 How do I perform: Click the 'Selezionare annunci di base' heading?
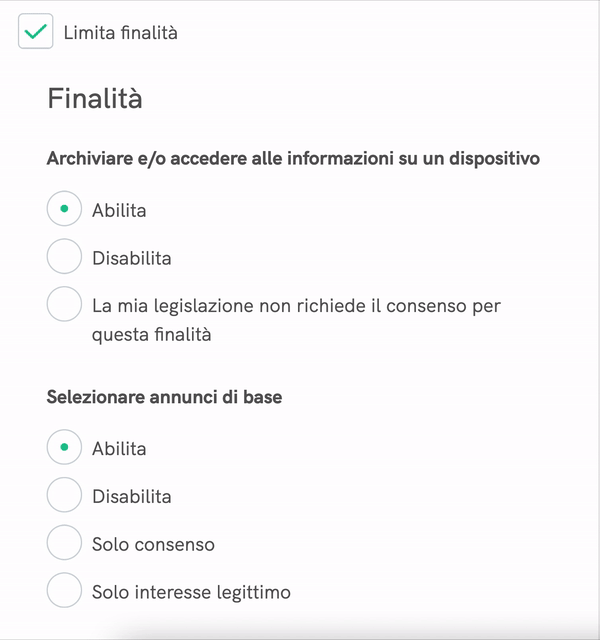164,397
